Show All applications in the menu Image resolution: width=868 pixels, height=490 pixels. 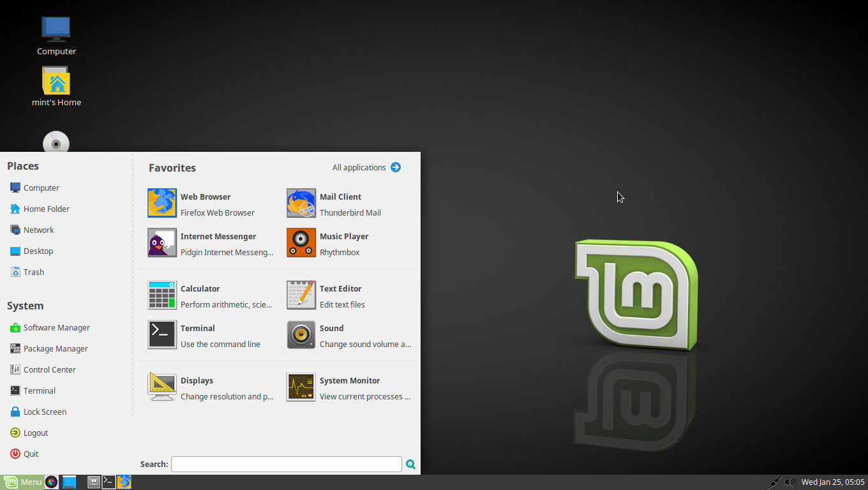pos(366,167)
